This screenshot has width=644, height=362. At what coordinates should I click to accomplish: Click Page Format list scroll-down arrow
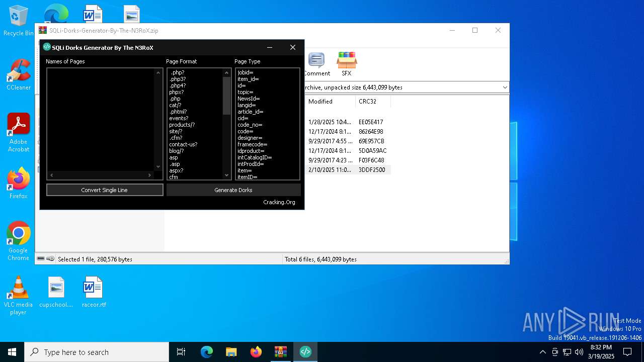coord(226,175)
